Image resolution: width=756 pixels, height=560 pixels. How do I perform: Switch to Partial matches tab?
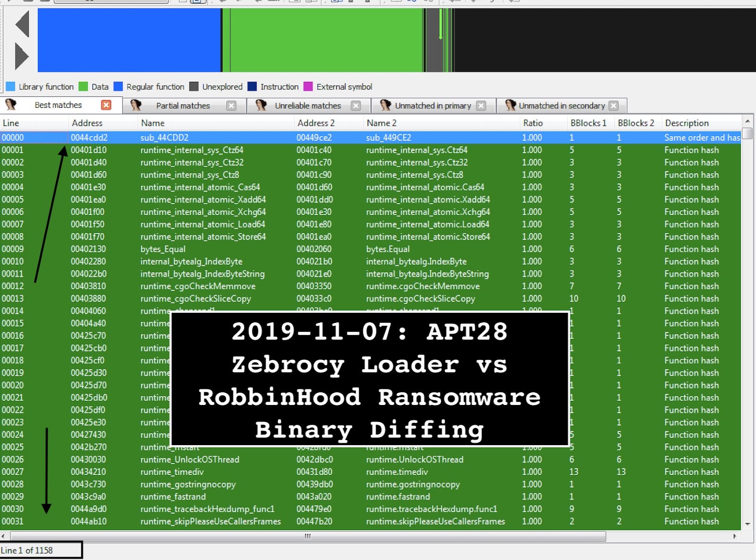[182, 106]
